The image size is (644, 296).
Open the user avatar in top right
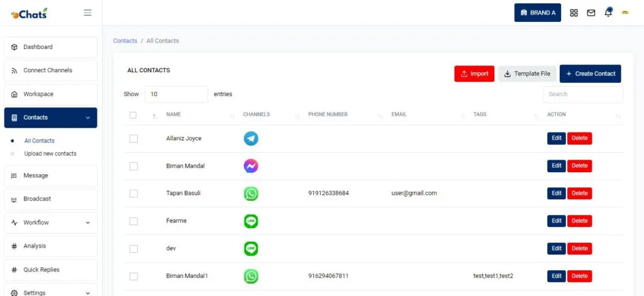point(625,13)
